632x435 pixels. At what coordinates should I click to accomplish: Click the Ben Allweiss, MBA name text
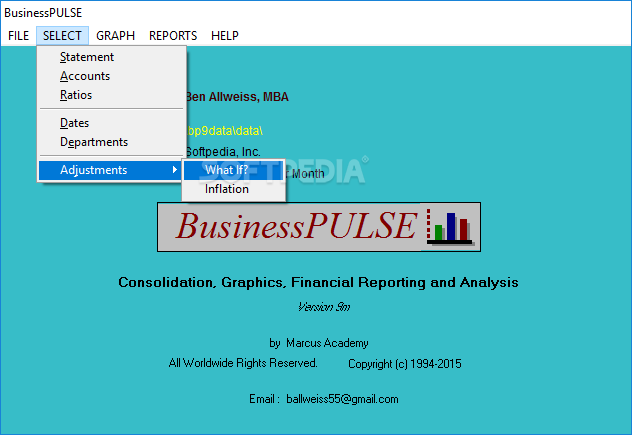[x=237, y=97]
